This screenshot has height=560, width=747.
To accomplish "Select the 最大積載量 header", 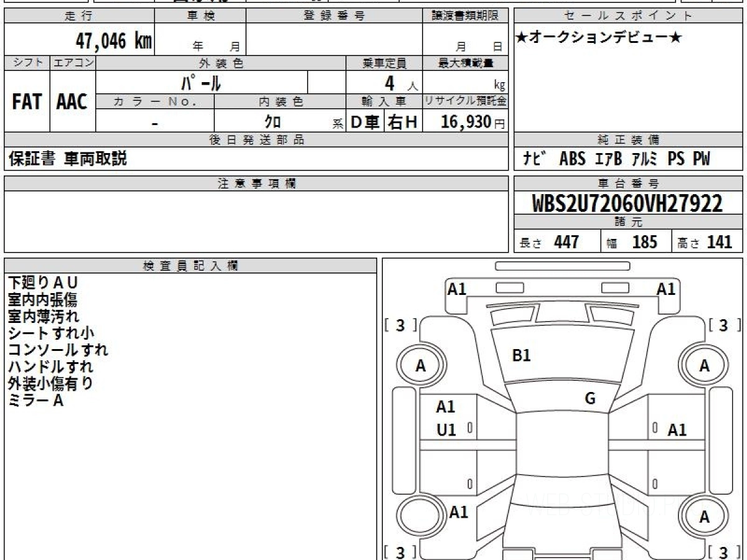I will (x=466, y=63).
